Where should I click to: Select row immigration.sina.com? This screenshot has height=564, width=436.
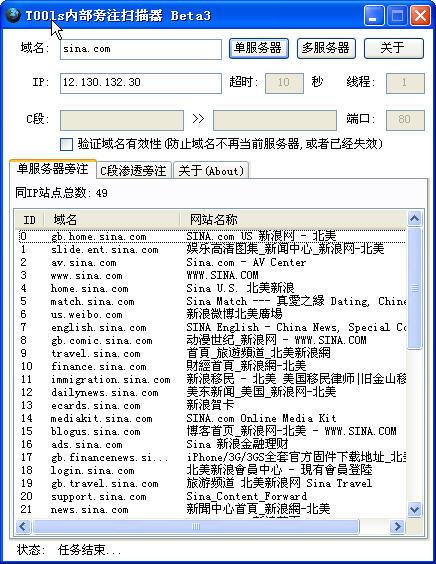(x=212, y=379)
